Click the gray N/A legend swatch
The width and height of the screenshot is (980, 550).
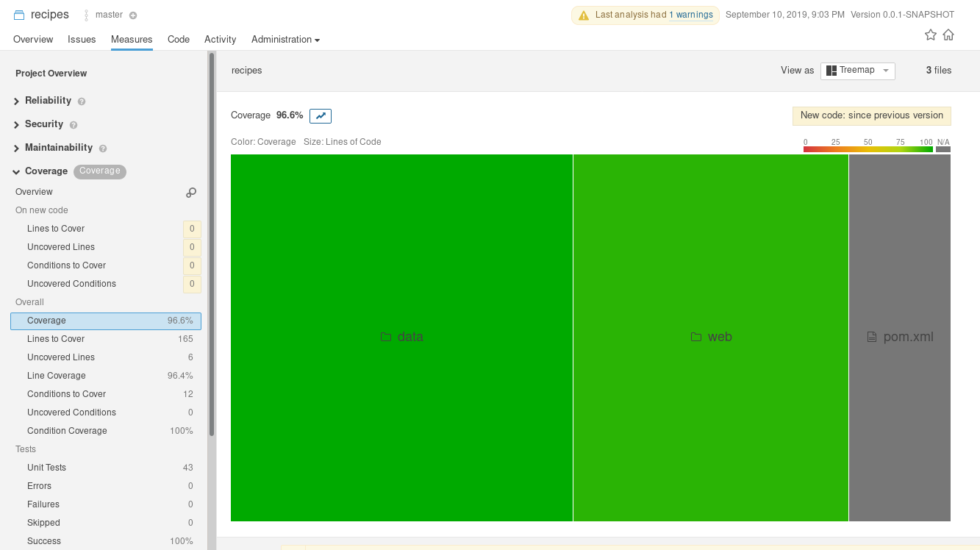(943, 149)
